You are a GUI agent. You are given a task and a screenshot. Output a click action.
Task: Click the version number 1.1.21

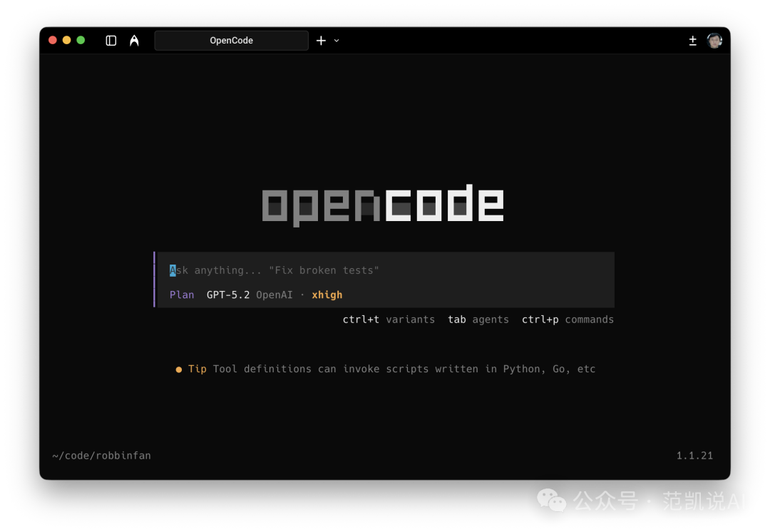click(694, 455)
